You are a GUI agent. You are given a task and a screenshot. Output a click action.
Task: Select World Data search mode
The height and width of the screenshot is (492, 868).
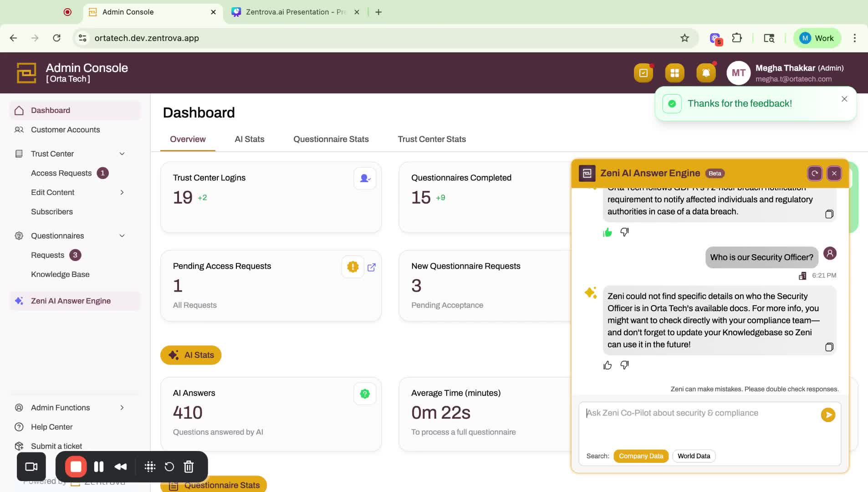(x=694, y=456)
